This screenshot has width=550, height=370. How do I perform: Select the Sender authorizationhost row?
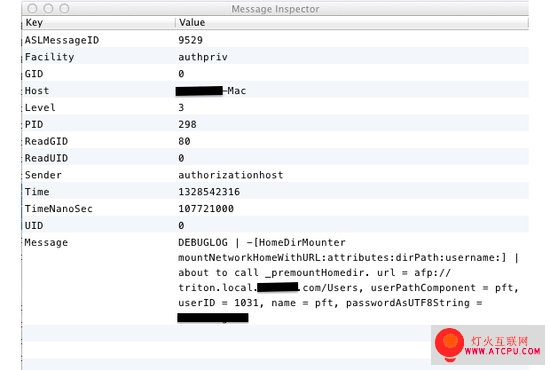275,174
